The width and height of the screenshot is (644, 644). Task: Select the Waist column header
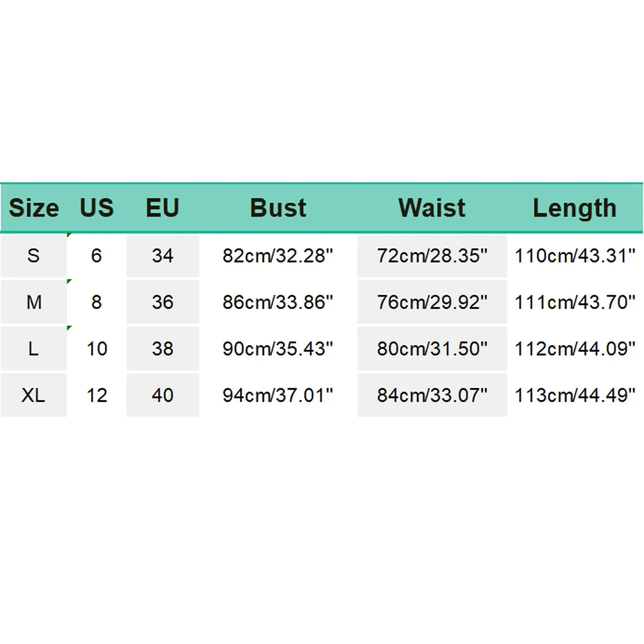pos(432,208)
